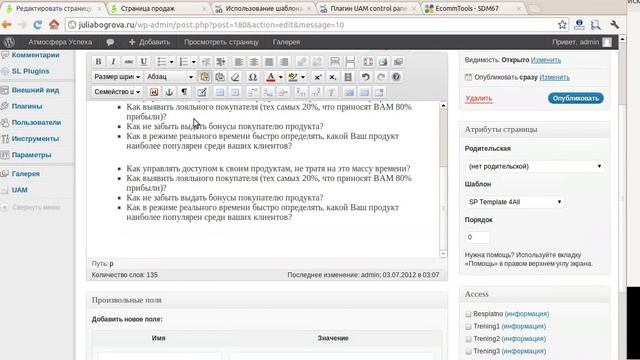Click the Порядок order field

click(x=477, y=237)
